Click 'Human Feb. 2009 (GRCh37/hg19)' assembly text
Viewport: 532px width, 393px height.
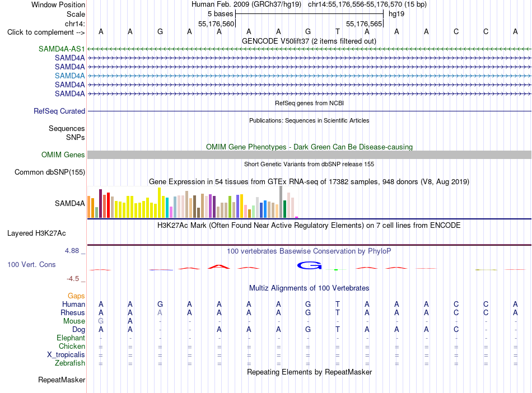click(246, 4)
